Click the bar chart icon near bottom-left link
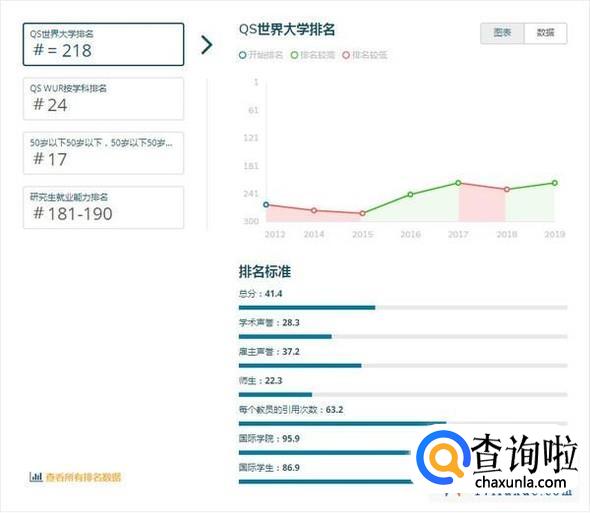This screenshot has width=590, height=513. click(x=36, y=477)
